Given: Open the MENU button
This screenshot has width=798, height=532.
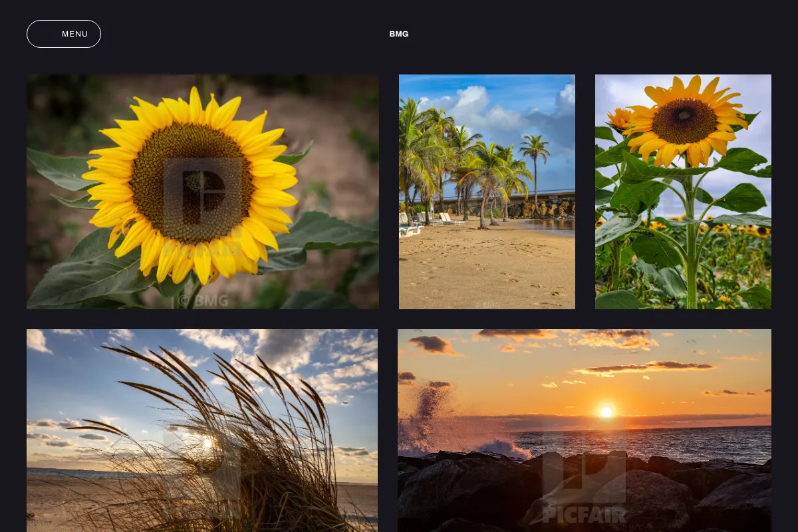Looking at the screenshot, I should pyautogui.click(x=64, y=34).
